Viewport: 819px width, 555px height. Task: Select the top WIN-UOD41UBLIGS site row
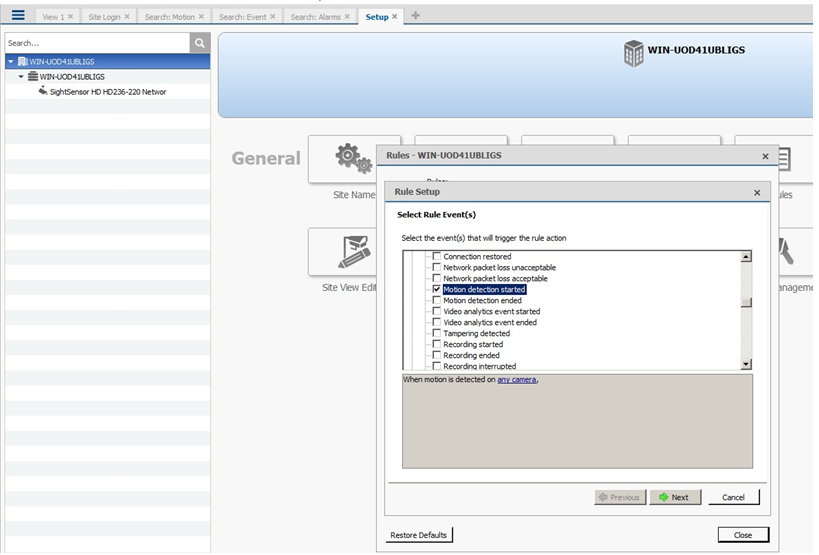pyautogui.click(x=108, y=62)
